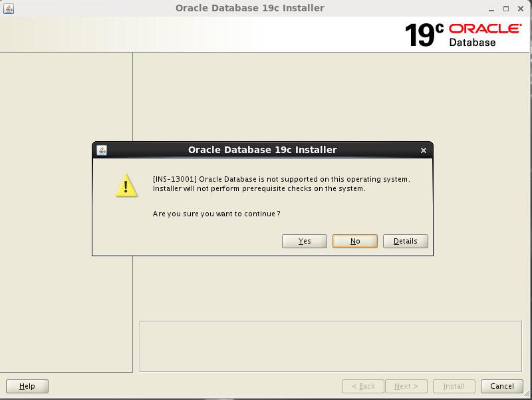Choose No in the warning dialog

click(355, 241)
